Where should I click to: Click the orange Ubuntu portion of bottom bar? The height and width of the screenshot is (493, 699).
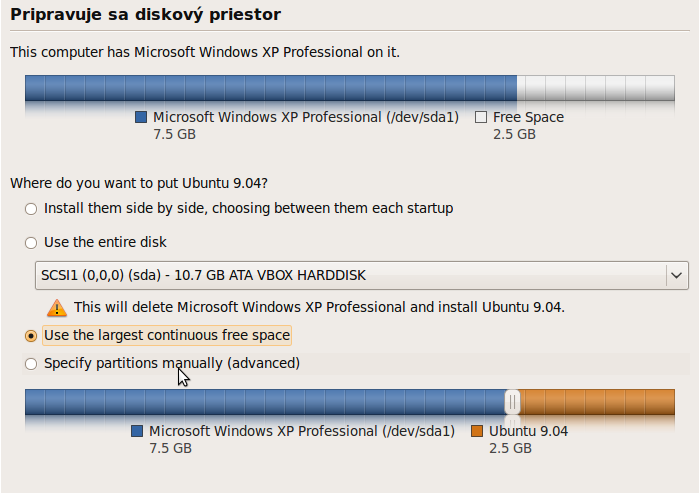[597, 402]
